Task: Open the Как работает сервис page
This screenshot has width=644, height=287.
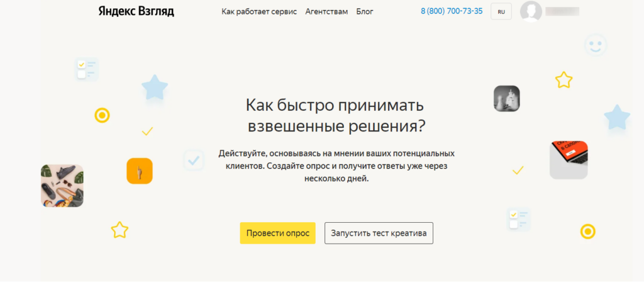Action: click(259, 11)
